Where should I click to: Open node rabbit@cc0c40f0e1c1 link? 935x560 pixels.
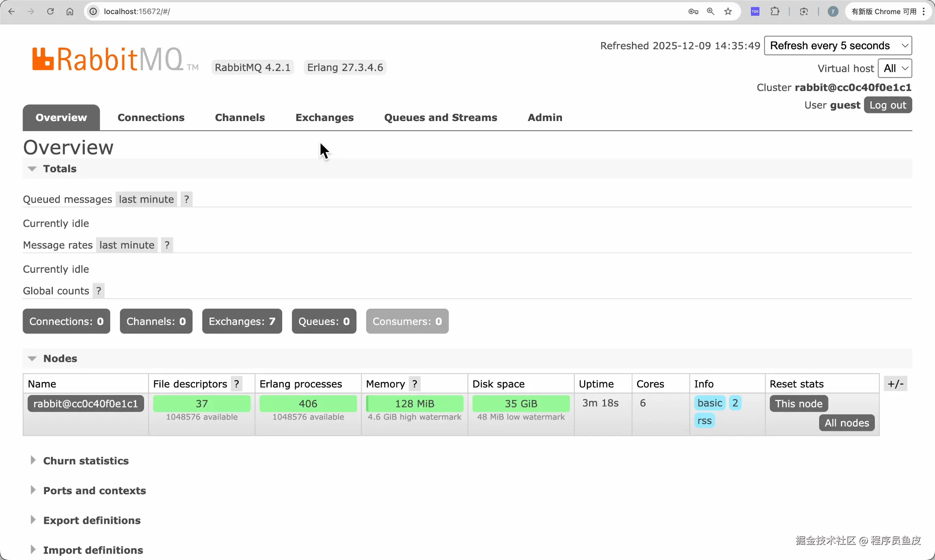click(86, 403)
